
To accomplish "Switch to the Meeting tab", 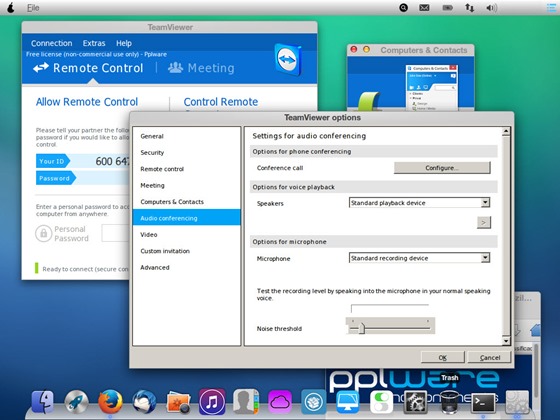I will pos(201,68).
